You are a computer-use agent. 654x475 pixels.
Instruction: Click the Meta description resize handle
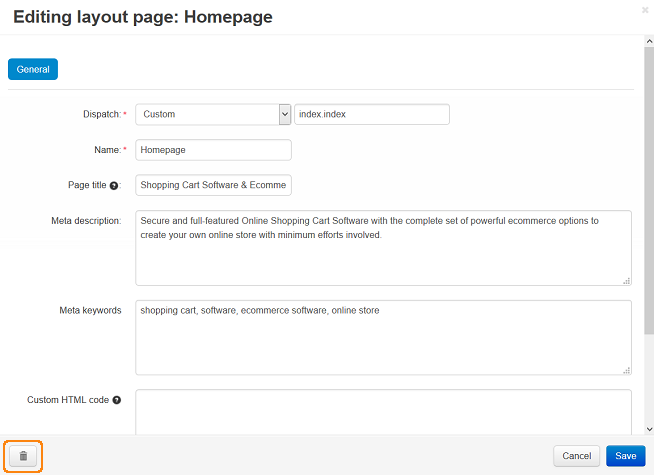pyautogui.click(x=626, y=281)
